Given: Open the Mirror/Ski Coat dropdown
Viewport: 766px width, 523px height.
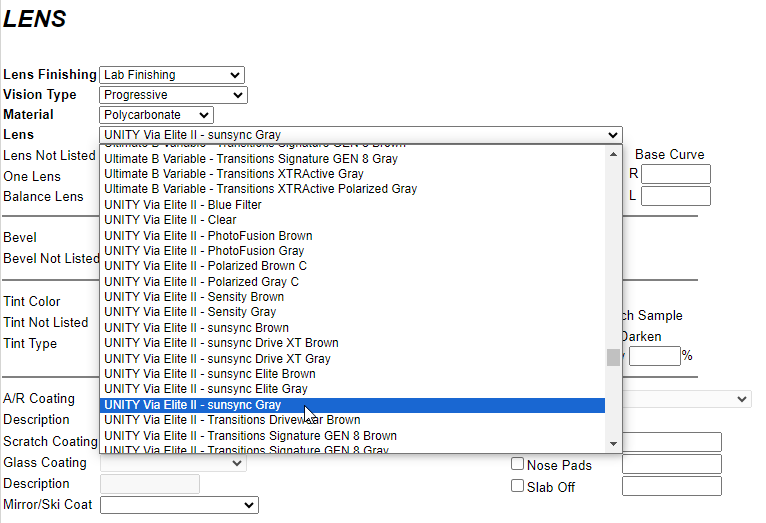Looking at the screenshot, I should click(x=179, y=505).
